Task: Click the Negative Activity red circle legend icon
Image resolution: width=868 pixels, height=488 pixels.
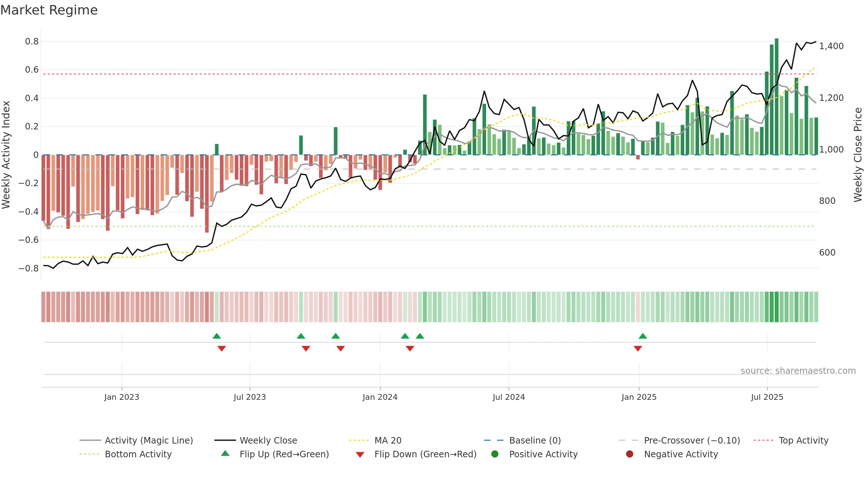Action: click(630, 454)
